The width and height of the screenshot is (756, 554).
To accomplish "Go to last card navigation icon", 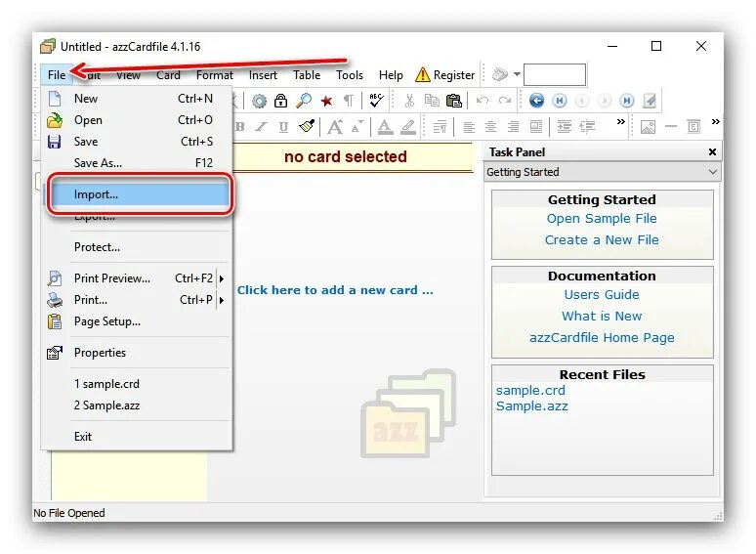I will (627, 101).
